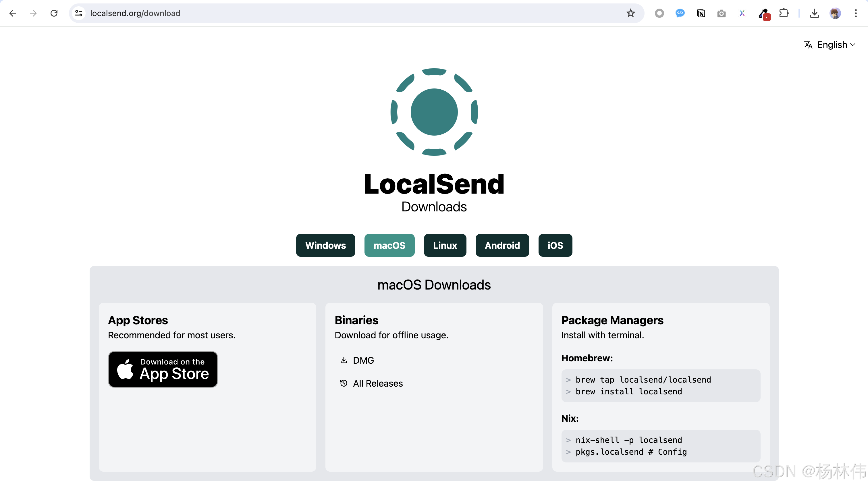Bookmark this page with star icon
868x486 pixels.
point(630,13)
